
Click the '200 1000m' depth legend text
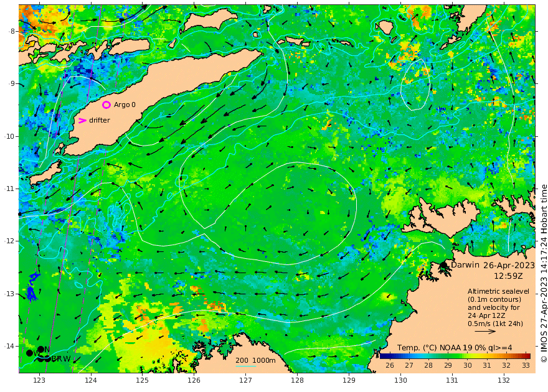click(x=255, y=360)
